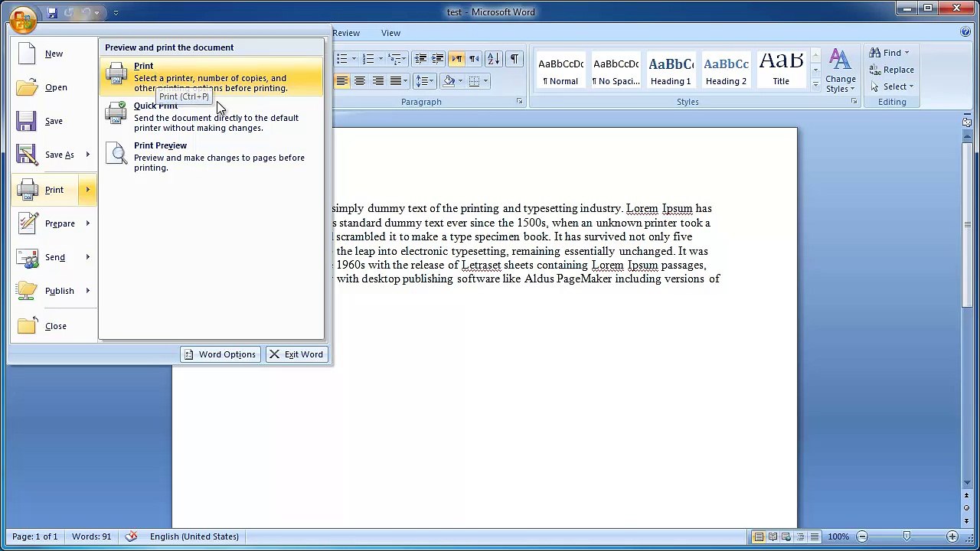Click the Office Button orb

point(23,18)
